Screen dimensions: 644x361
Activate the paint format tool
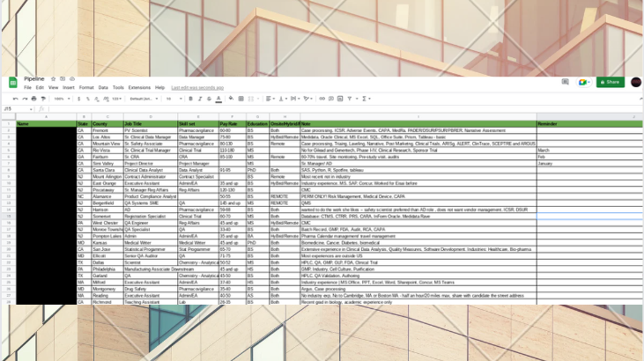(43, 99)
